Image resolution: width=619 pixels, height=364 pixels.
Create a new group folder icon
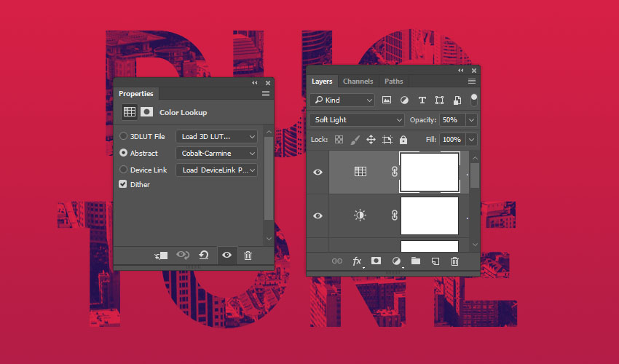tap(416, 261)
